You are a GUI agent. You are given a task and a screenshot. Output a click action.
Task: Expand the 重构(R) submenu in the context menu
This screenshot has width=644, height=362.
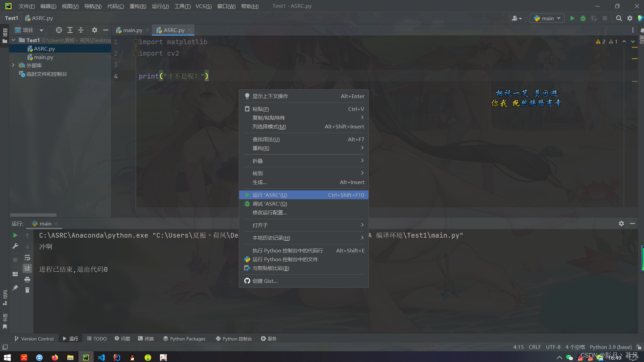pyautogui.click(x=304, y=148)
